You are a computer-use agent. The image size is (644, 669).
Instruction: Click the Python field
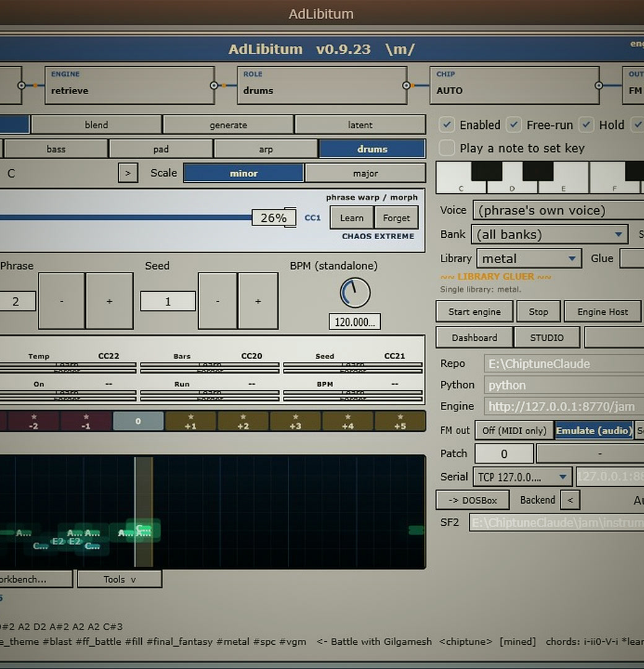click(x=564, y=385)
